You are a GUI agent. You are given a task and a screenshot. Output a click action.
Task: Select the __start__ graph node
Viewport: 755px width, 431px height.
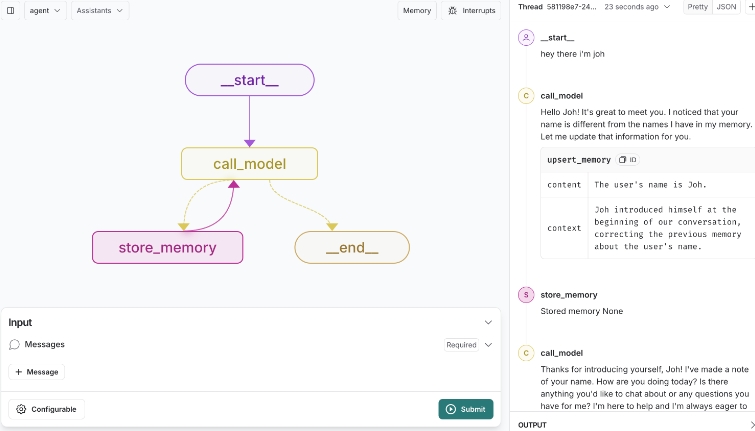pos(250,80)
